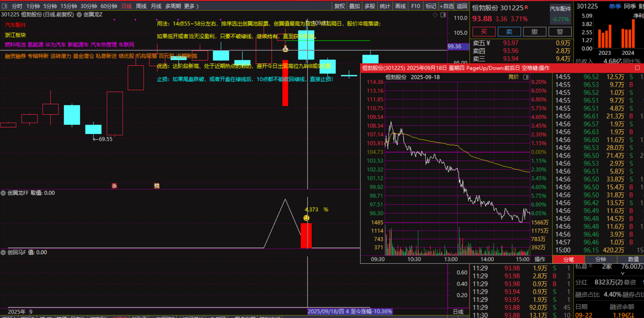The width and height of the screenshot is (644, 318).
Task: Toggle the right panel icon beside the diamond
Action: pos(443,15)
